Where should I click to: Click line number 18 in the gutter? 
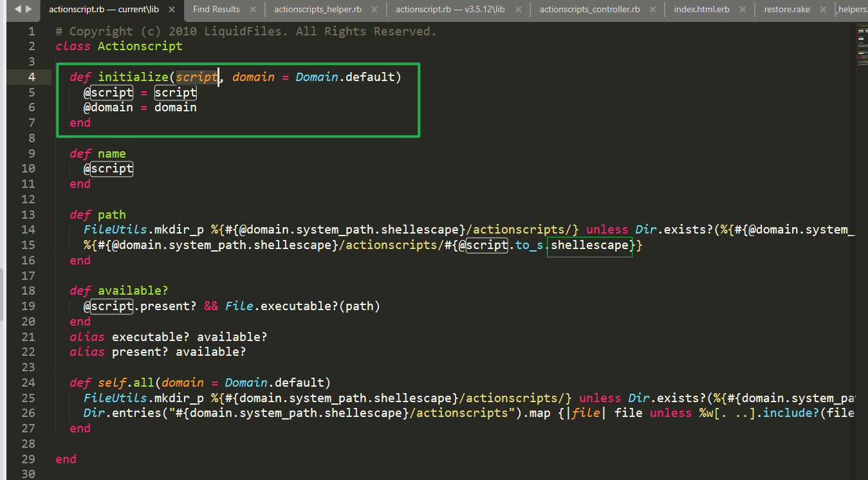click(29, 291)
